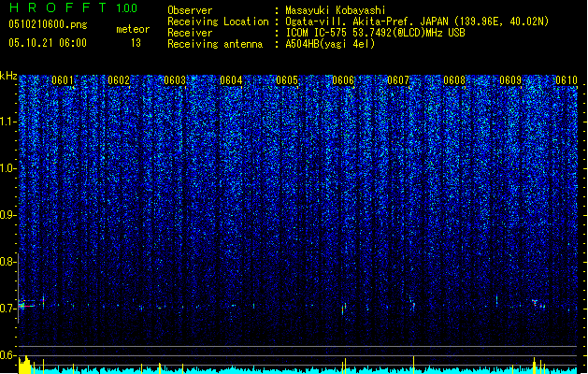The image size is (588, 374).
Task: Click the Observer label
Action: tap(190, 10)
